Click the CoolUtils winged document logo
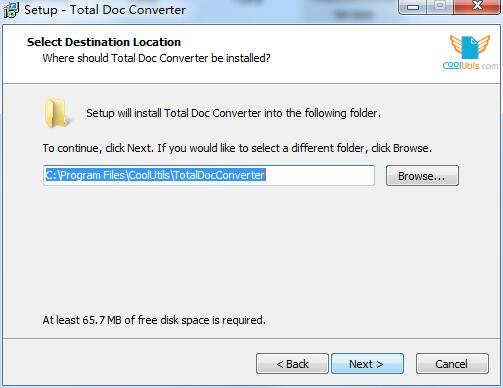Viewport: 503px width, 388px height. pos(470,47)
